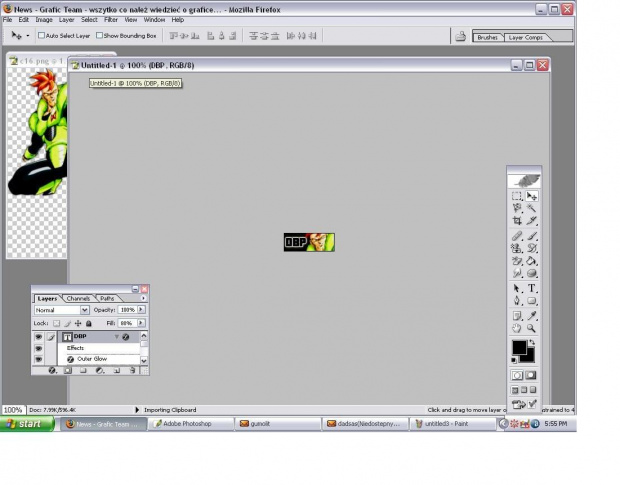Switch to untitled3 - Paint taskbar button
Image resolution: width=620 pixels, height=485 pixels.
[452, 424]
